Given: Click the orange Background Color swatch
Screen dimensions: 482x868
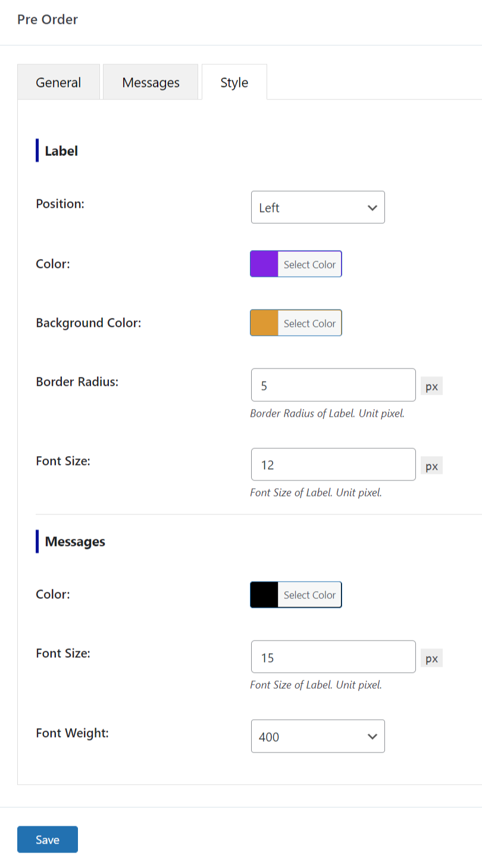Looking at the screenshot, I should 264,323.
